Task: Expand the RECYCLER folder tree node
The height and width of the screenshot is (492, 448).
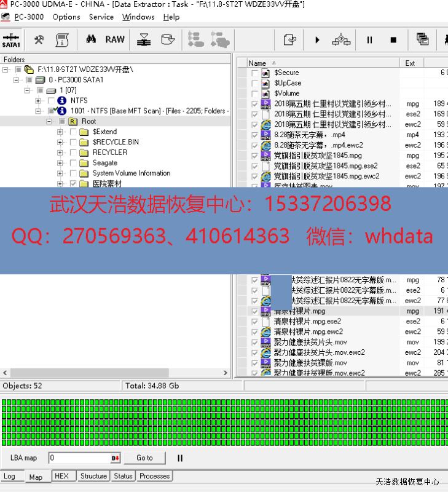Action: click(x=60, y=153)
